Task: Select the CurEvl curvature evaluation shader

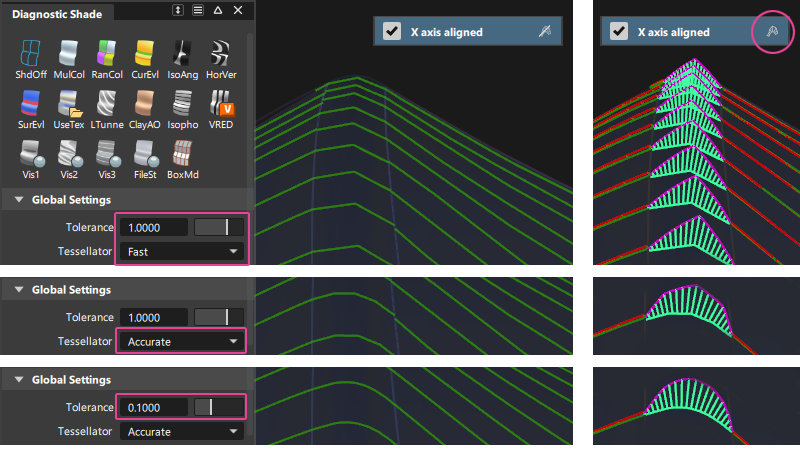Action: pyautogui.click(x=145, y=59)
